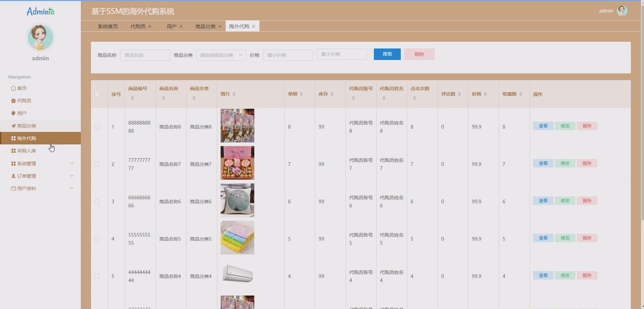The image size is (644, 309).
Task: Sort by 单限 column arrows
Action: [301, 94]
